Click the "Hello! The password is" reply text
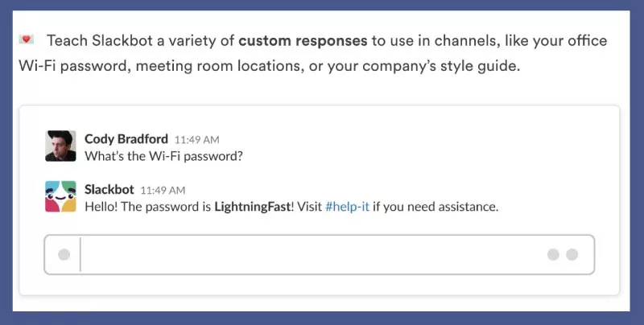This screenshot has width=644, height=325. (148, 207)
